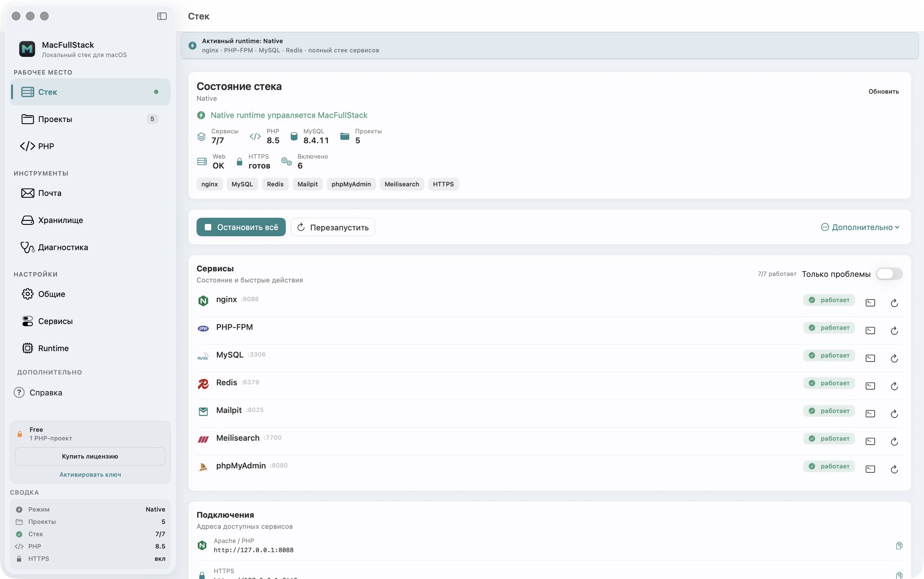The width and height of the screenshot is (924, 579).
Task: Open the Meilisearch terminal log icon
Action: [870, 442]
